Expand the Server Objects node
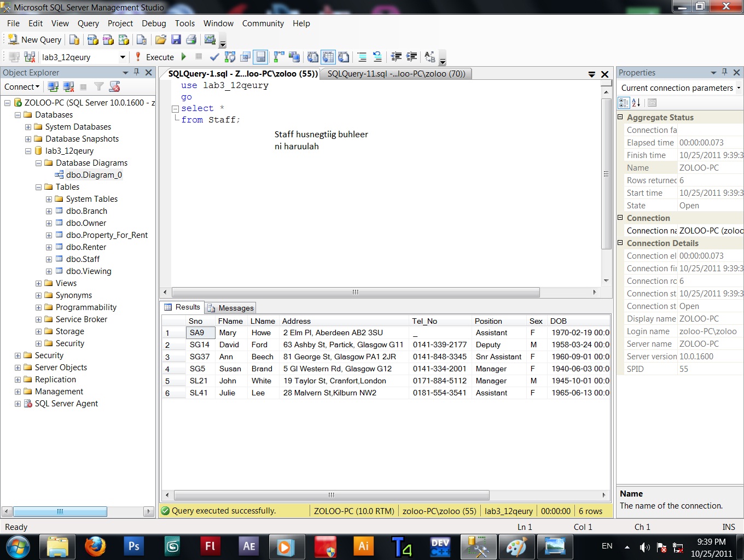744x560 pixels. 18,367
